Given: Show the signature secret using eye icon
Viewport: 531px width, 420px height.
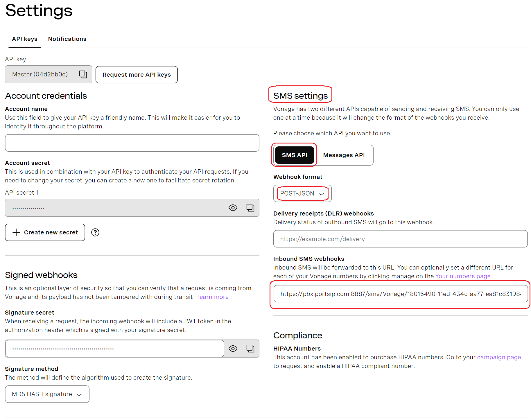Looking at the screenshot, I should point(233,349).
